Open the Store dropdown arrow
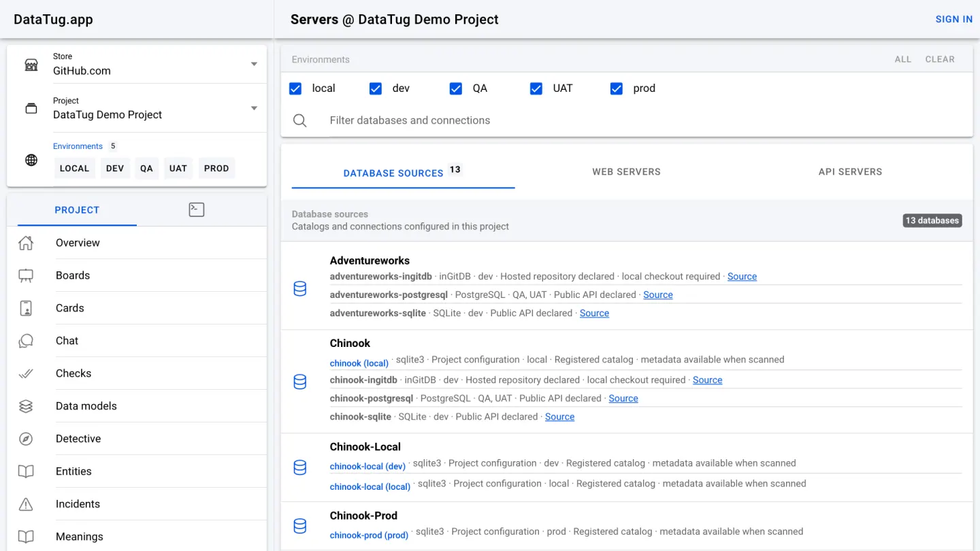Viewport: 980px width, 551px height. tap(254, 64)
